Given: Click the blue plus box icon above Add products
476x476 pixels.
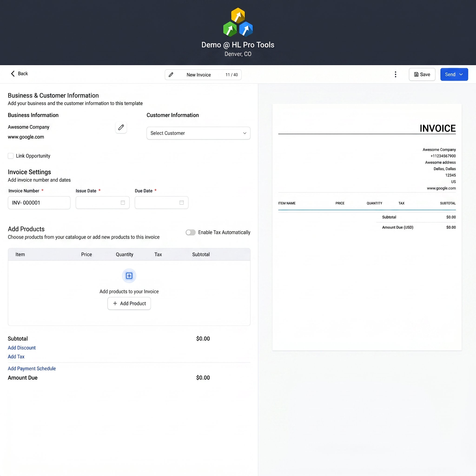Looking at the screenshot, I should (x=129, y=276).
